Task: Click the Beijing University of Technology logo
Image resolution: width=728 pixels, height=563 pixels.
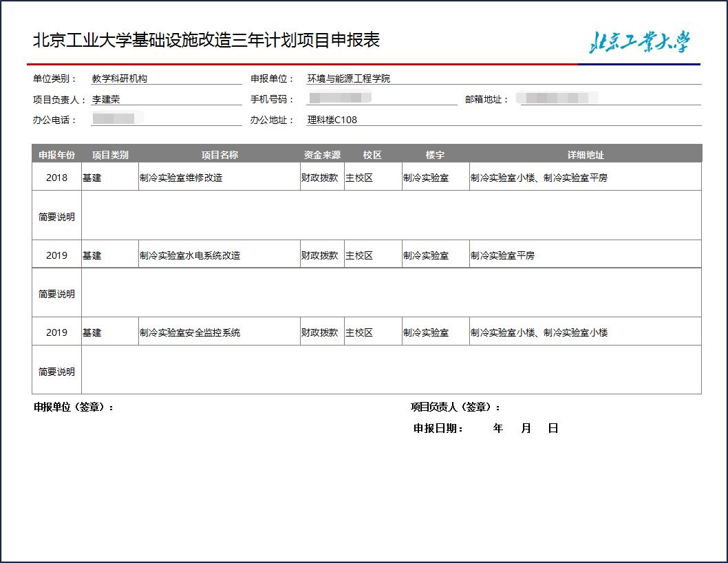Action: (x=639, y=42)
